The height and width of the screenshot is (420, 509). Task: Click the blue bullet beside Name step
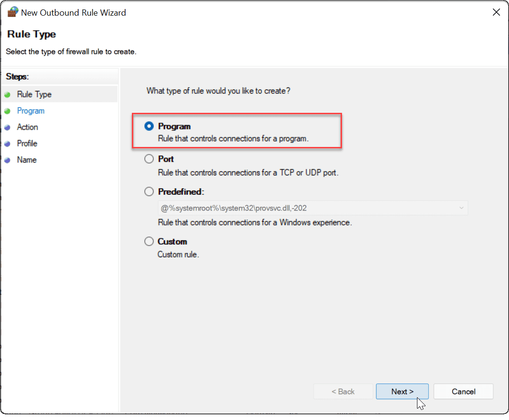click(7, 160)
